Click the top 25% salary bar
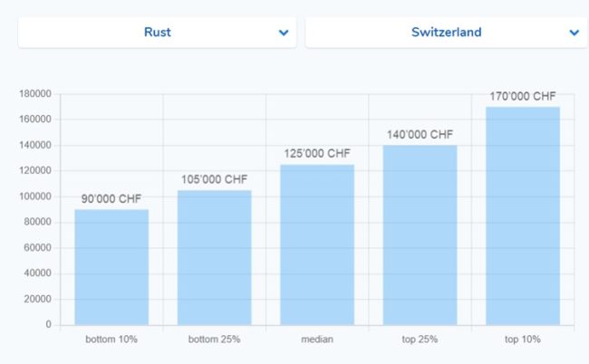Image resolution: width=589 pixels, height=364 pixels. (420, 235)
